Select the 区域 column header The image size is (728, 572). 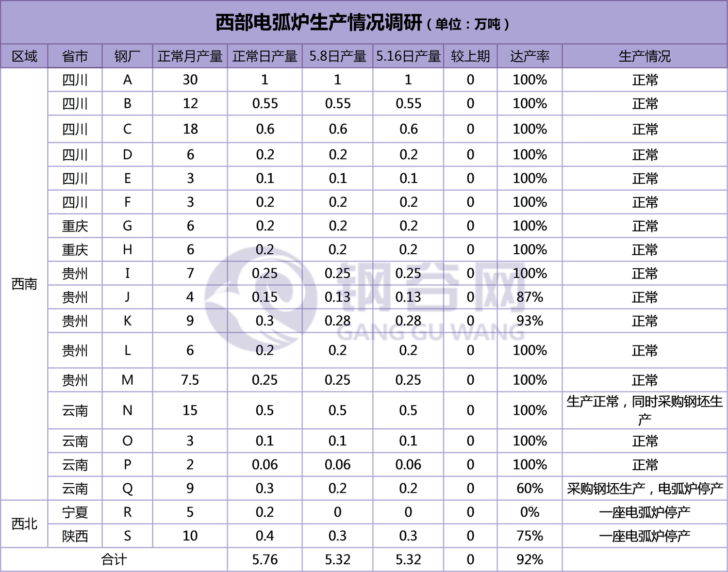click(x=24, y=56)
